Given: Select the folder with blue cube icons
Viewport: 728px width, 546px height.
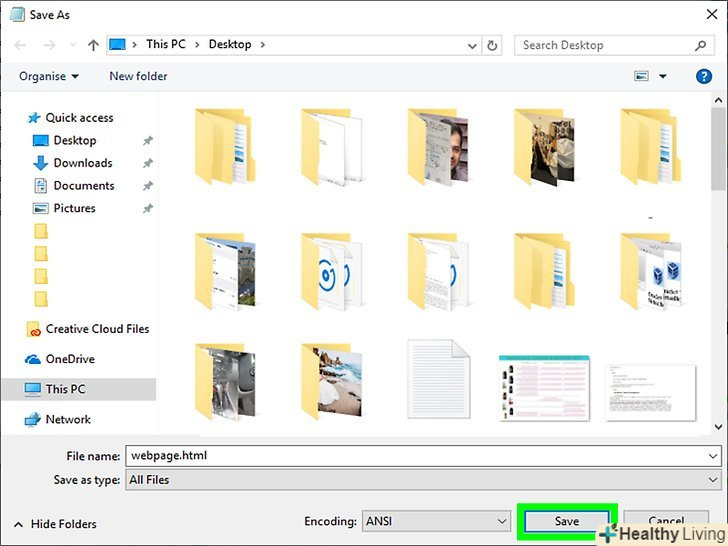Looking at the screenshot, I should point(651,272).
